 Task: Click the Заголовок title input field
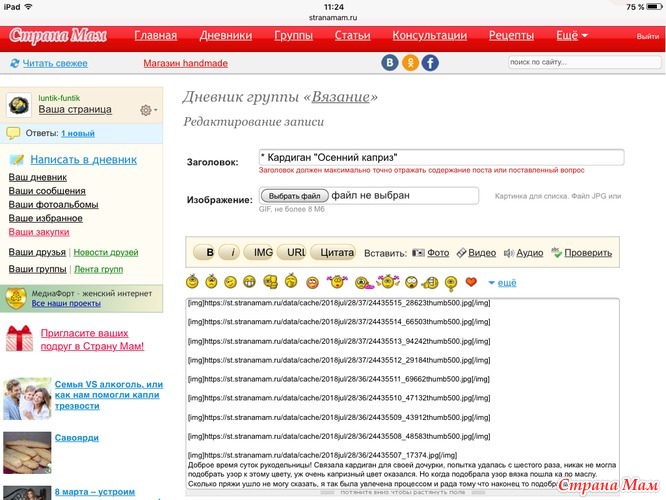pos(441,158)
